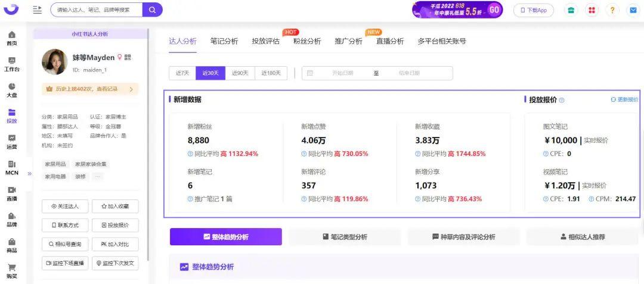Select 近90天 time range

[240, 73]
